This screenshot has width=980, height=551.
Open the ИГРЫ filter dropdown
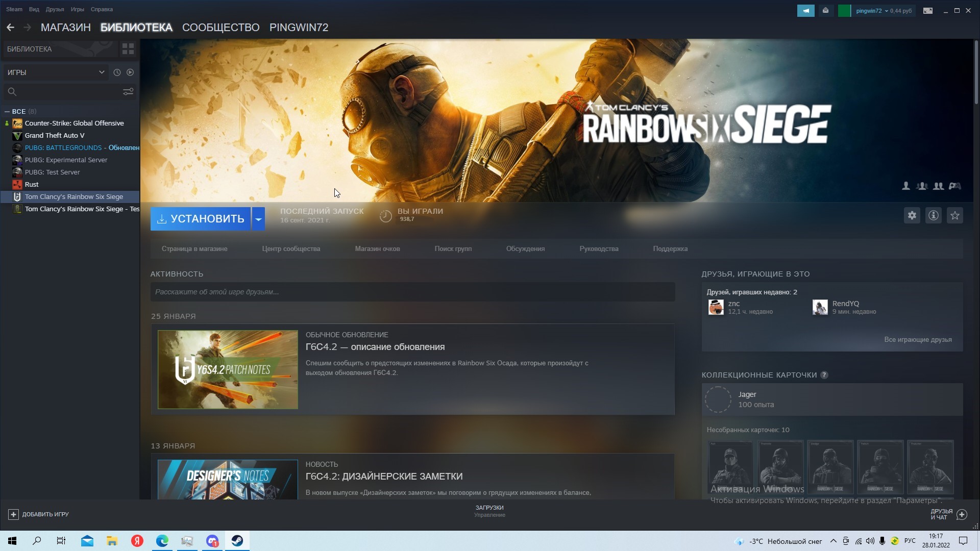pyautogui.click(x=56, y=72)
